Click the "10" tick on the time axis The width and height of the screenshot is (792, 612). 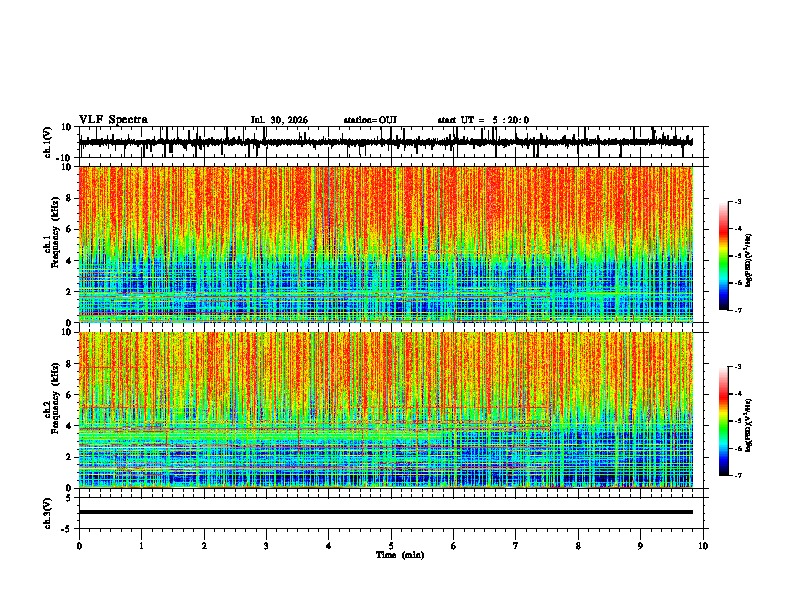pyautogui.click(x=703, y=546)
